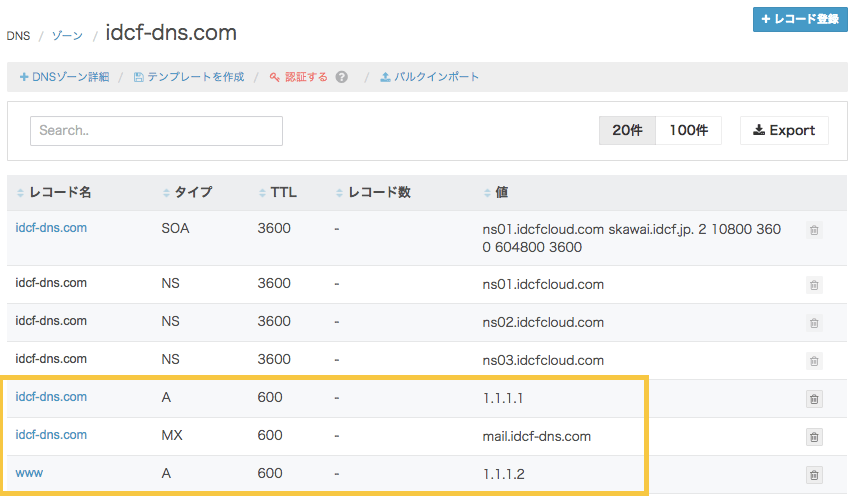Sort by レコード名 column
The width and height of the screenshot is (858, 501).
tap(54, 193)
